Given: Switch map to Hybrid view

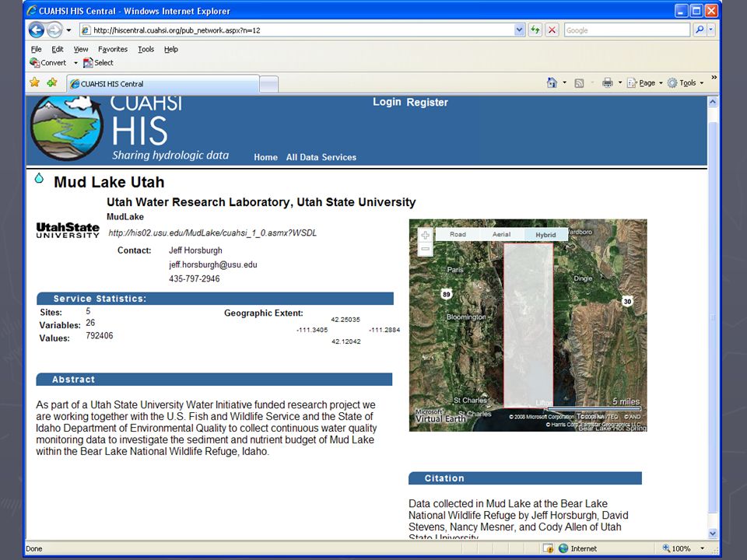Looking at the screenshot, I should [x=545, y=235].
